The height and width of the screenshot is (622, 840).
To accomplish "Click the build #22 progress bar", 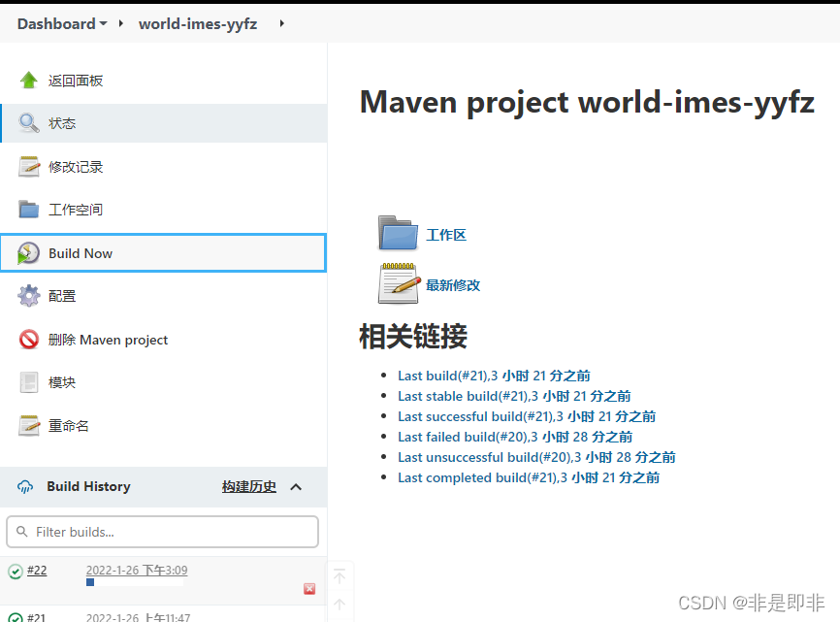I will pos(135,582).
